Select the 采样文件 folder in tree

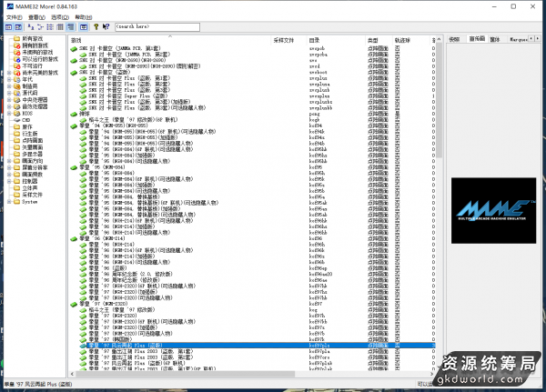(28, 195)
